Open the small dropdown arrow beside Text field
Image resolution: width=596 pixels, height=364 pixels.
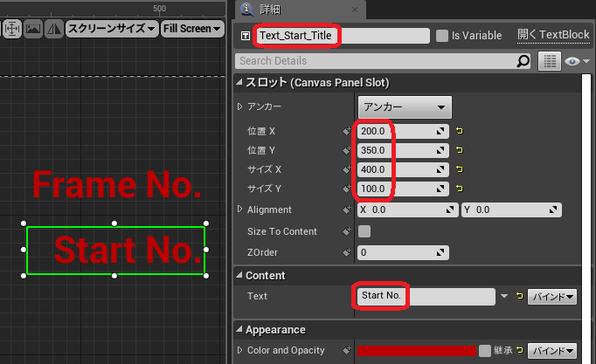(504, 296)
